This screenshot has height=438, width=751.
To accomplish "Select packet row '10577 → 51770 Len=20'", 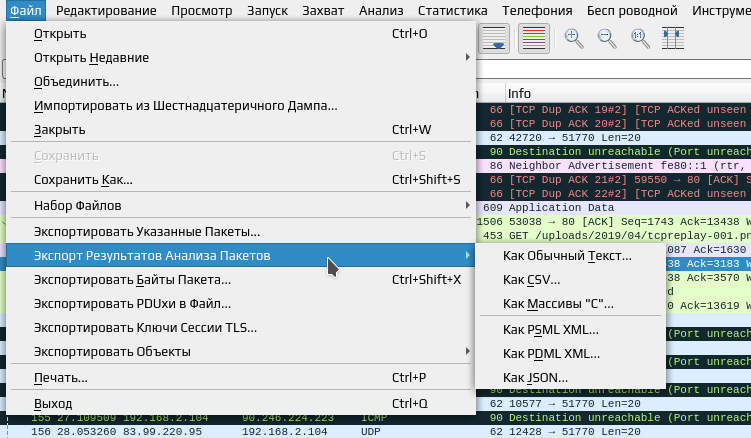I will pyautogui.click(x=614, y=403).
